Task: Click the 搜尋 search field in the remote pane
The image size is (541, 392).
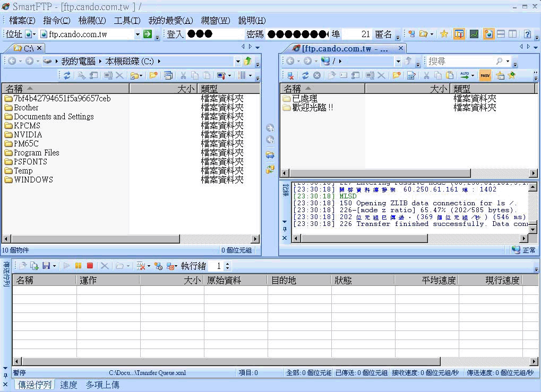Action: (x=461, y=62)
